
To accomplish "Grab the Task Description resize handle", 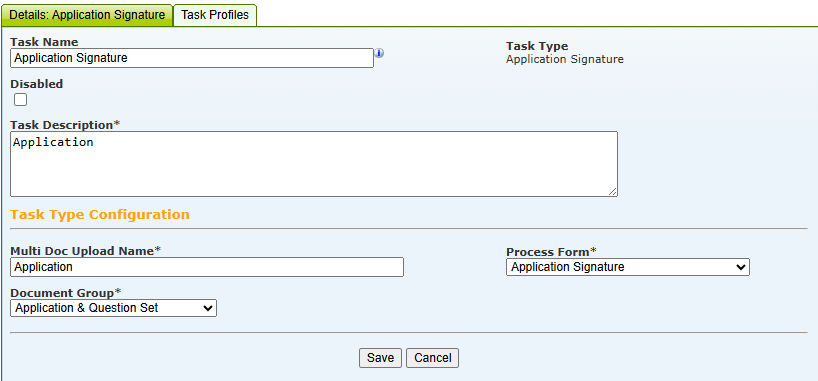I will [x=612, y=192].
